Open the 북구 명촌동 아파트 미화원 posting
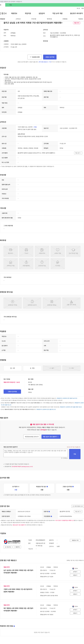This screenshot has width=84, height=644. point(18,610)
